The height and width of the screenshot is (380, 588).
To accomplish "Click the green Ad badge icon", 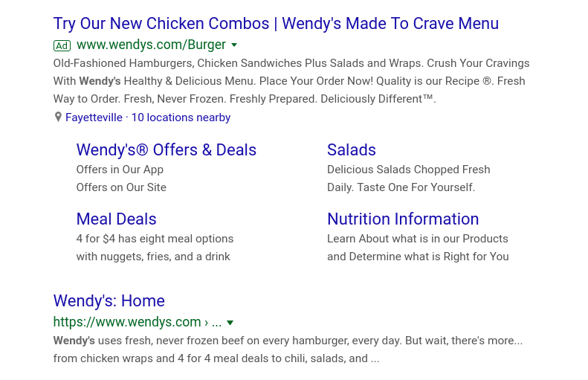I will 62,46.
